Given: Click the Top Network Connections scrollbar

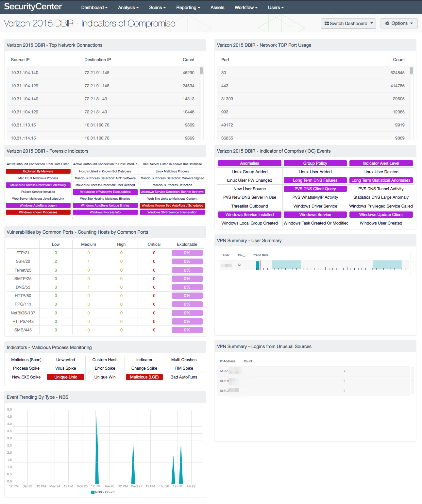Looking at the screenshot, I should 201,71.
